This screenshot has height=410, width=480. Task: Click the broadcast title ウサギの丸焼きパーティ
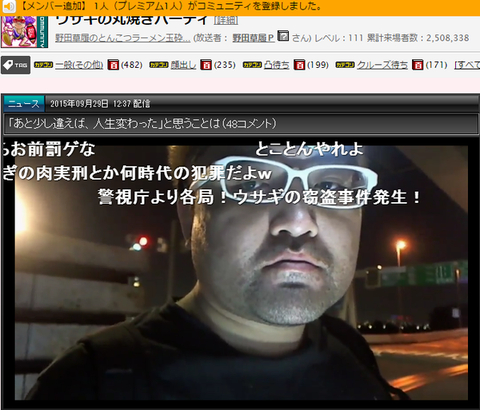click(132, 20)
